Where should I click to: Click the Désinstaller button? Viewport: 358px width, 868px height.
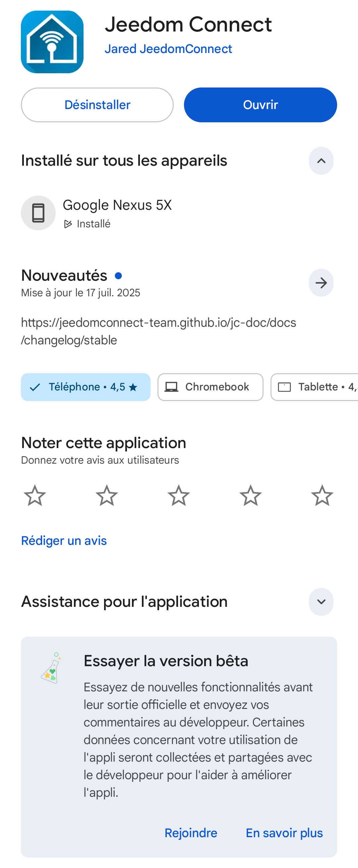tap(97, 105)
